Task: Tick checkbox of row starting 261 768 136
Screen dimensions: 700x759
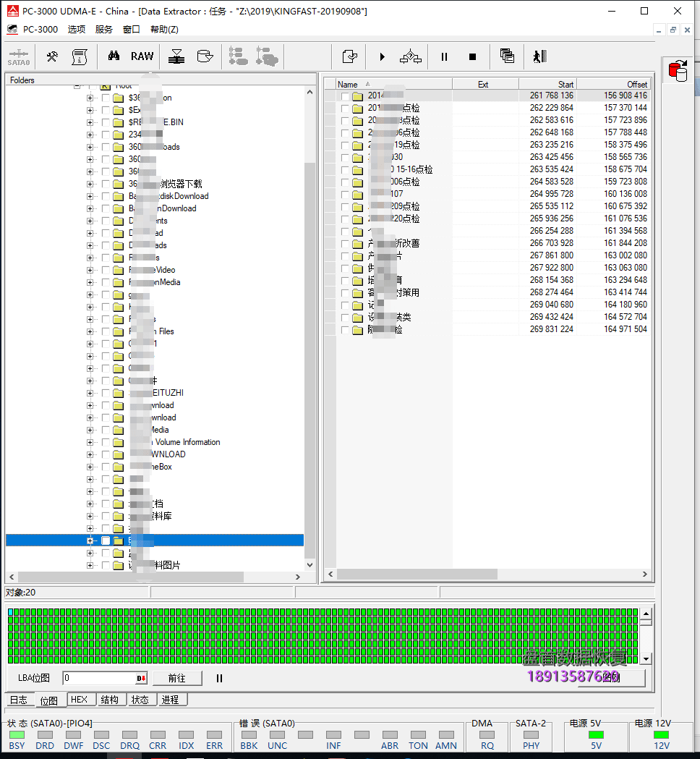Action: click(345, 96)
